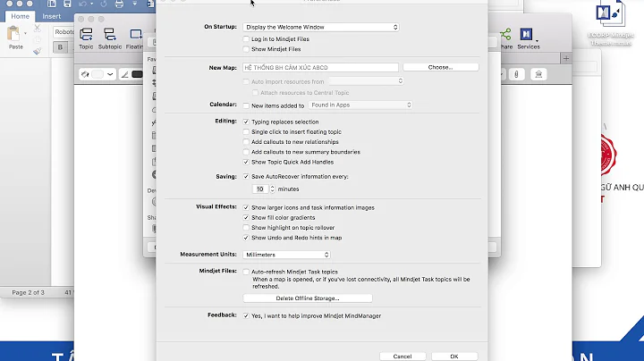Viewport: 644px width, 361px height.
Task: Enable Log in to Mindjet Files
Action: 246,39
